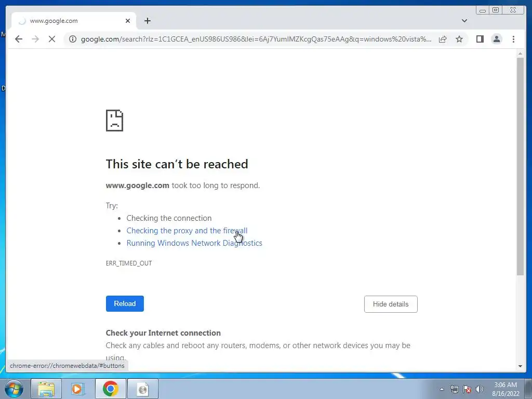
Task: Share this page icon
Action: [443, 39]
